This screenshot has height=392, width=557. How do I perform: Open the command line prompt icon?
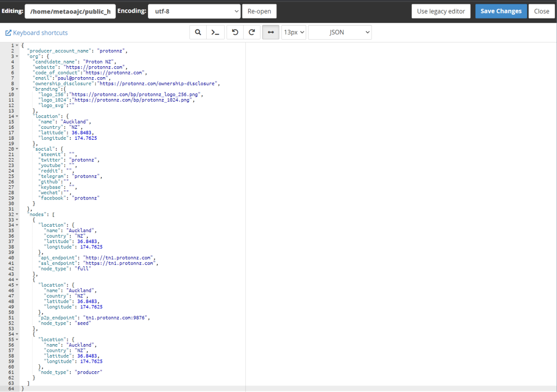(x=215, y=32)
